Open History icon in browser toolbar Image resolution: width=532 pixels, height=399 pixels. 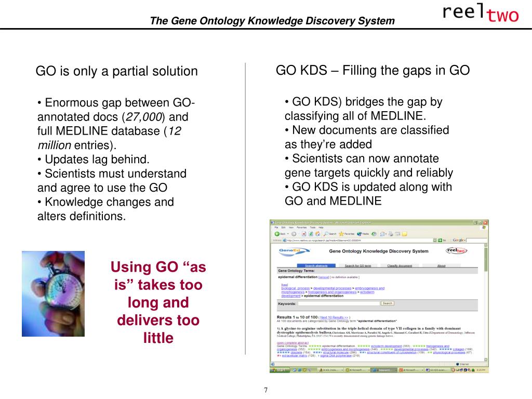tap(374, 234)
